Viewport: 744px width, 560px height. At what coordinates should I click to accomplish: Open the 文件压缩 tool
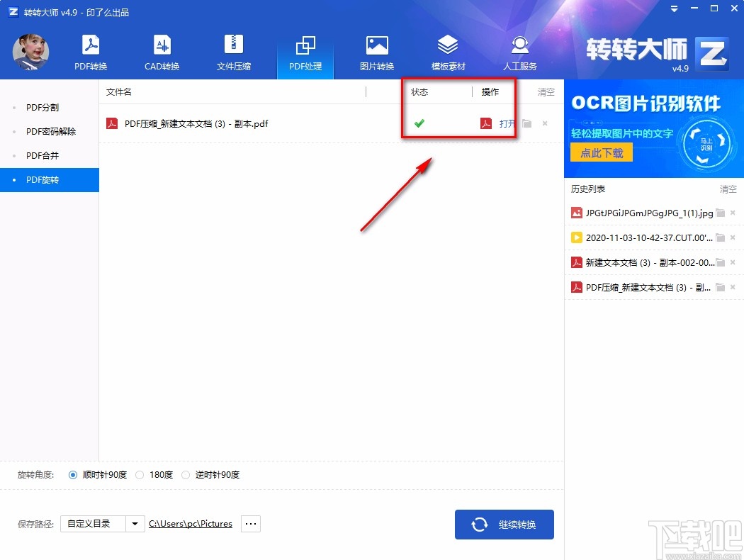pyautogui.click(x=233, y=50)
